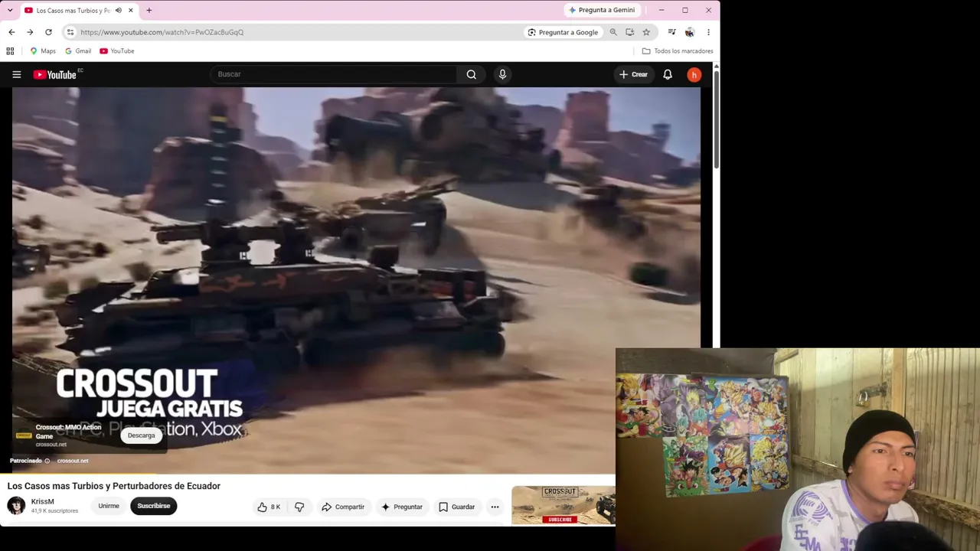This screenshot has width=980, height=551.
Task: Click the zoom magnifier icon in address bar
Action: pos(613,32)
